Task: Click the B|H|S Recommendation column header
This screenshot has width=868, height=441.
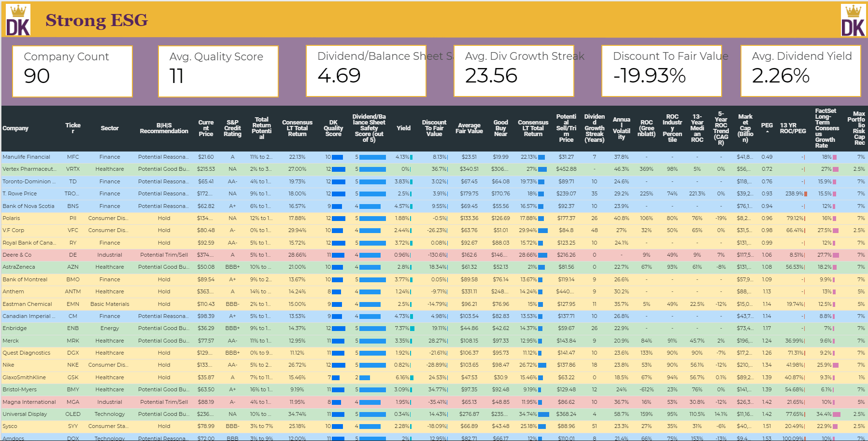Action: pyautogui.click(x=164, y=128)
